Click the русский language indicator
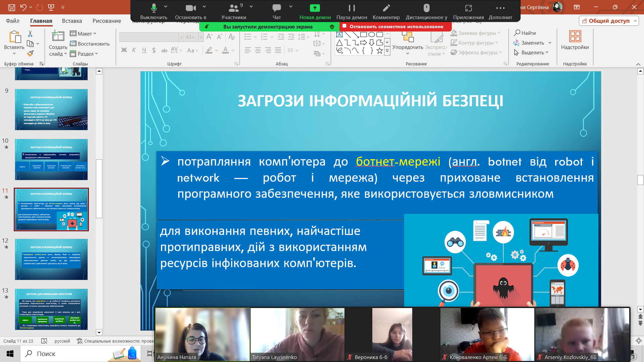The height and width of the screenshot is (362, 644). tap(62, 341)
